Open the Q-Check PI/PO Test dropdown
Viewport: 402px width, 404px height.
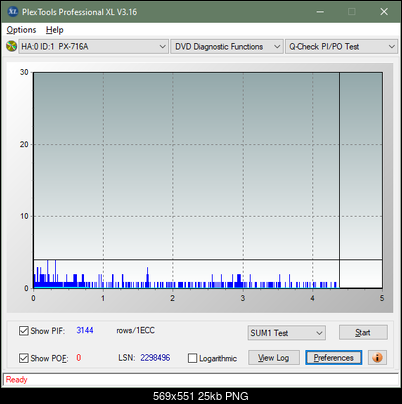341,47
